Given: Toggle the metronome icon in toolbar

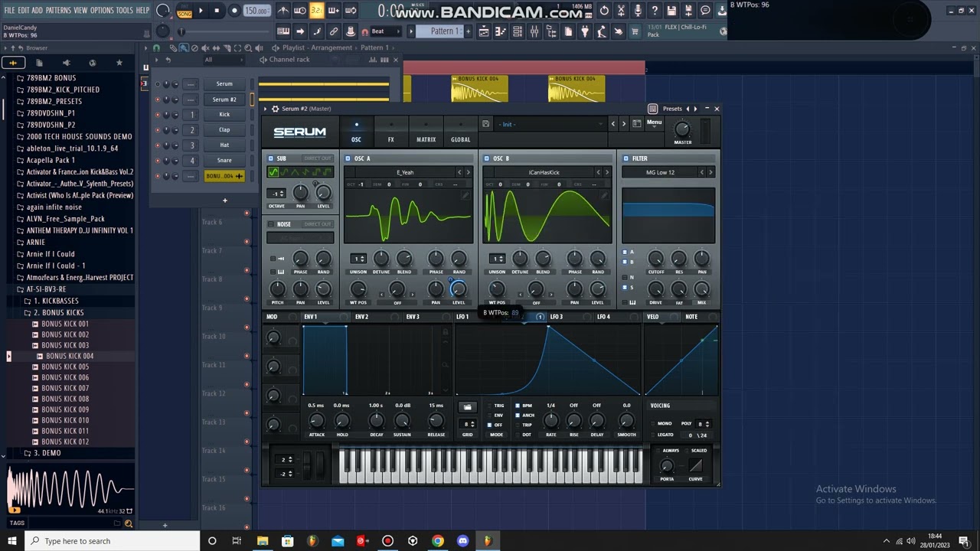Looking at the screenshot, I should coord(283,11).
